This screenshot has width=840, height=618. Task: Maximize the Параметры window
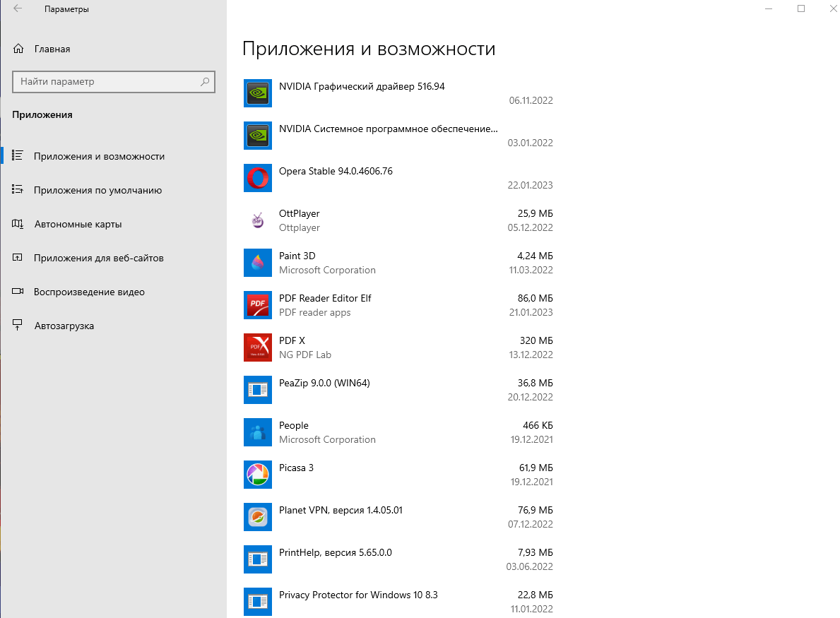(x=801, y=8)
